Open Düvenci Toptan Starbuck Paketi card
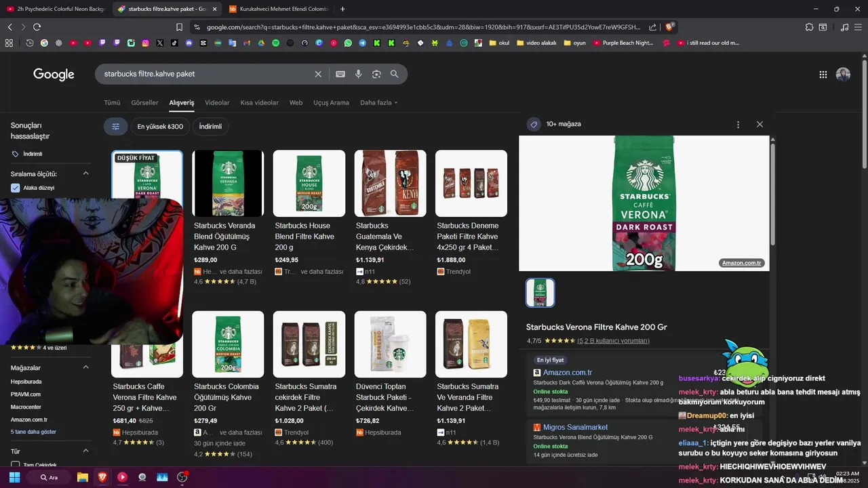Screen dimensions: 868x488 [x=390, y=373]
